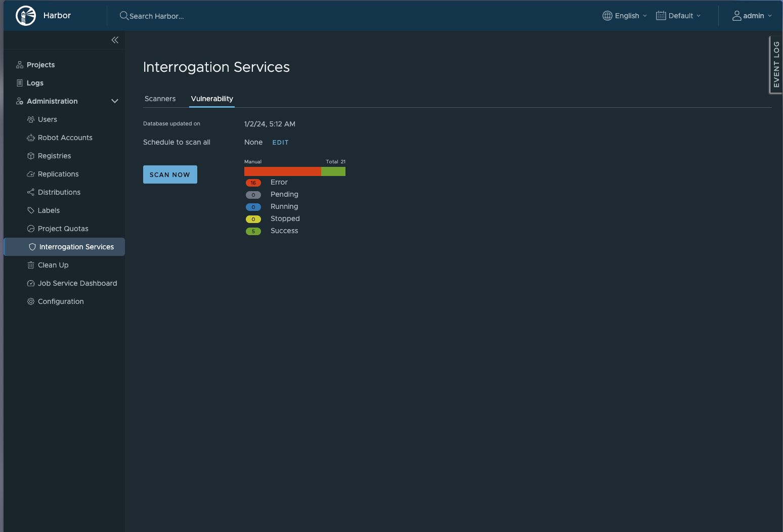Open Clean Up page
The image size is (783, 532).
(x=53, y=265)
